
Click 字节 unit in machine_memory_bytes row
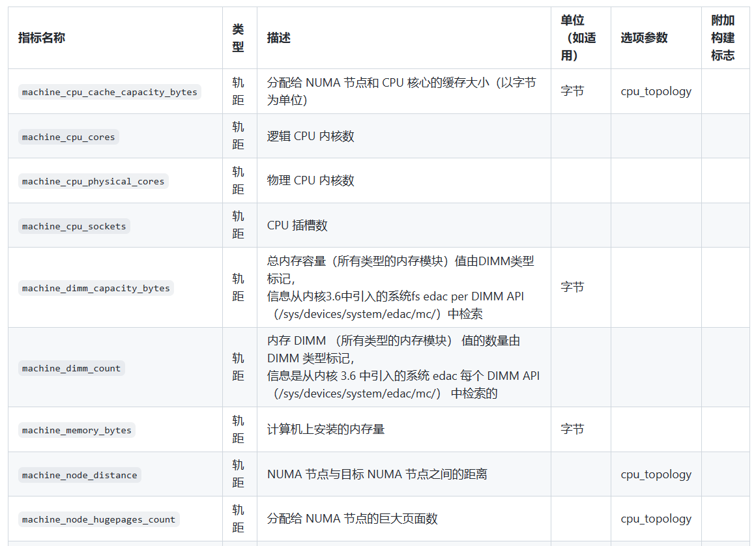click(x=572, y=429)
